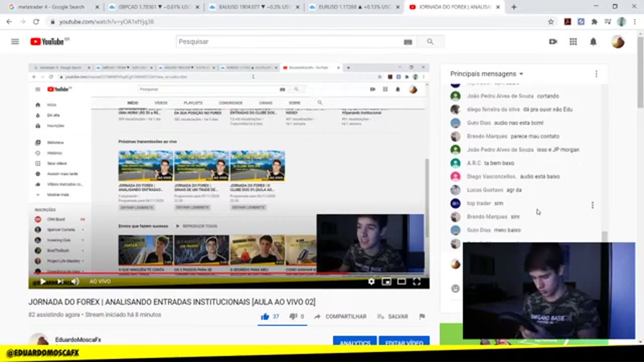Open player settings gear
Viewport: 644px width, 362px height.
(371, 282)
